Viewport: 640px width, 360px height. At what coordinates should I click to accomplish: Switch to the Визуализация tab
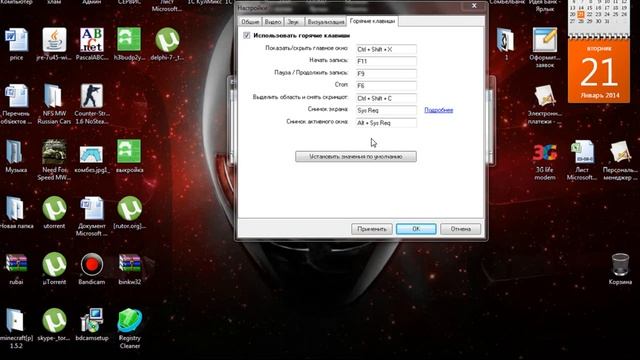pos(326,22)
